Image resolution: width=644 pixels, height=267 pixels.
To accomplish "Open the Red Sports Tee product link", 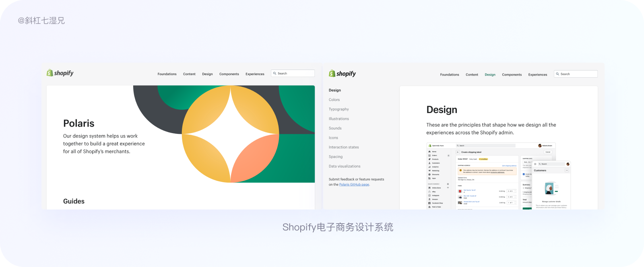I will tap(469, 190).
